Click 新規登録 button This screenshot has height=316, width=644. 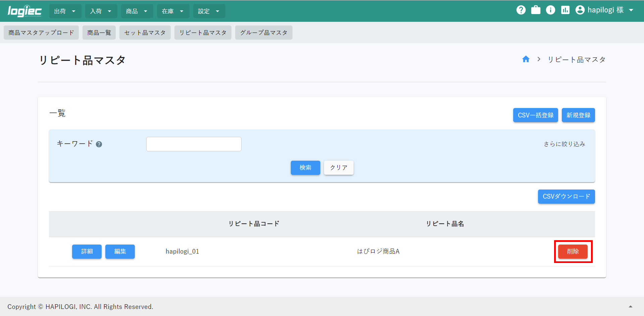578,115
